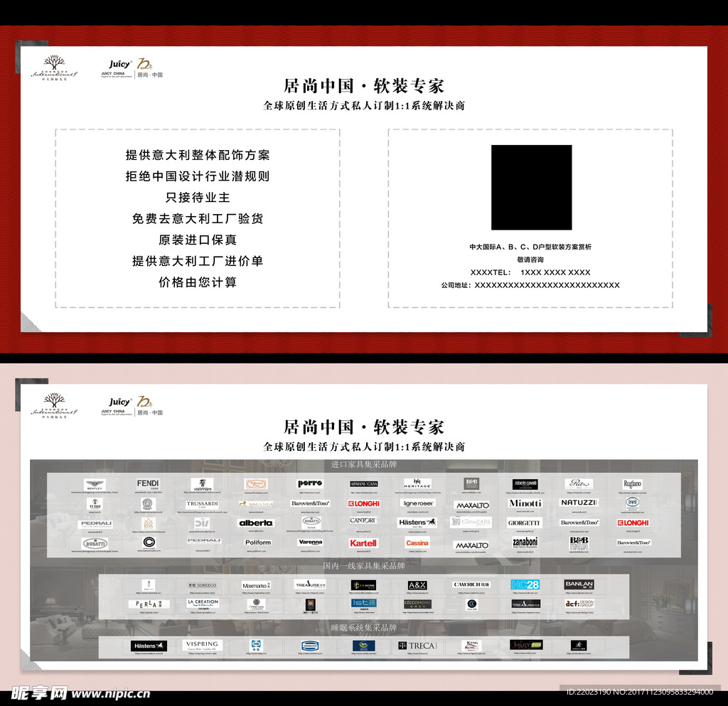Click the zanaboni brand logo
728x706 pixels.
[525, 542]
